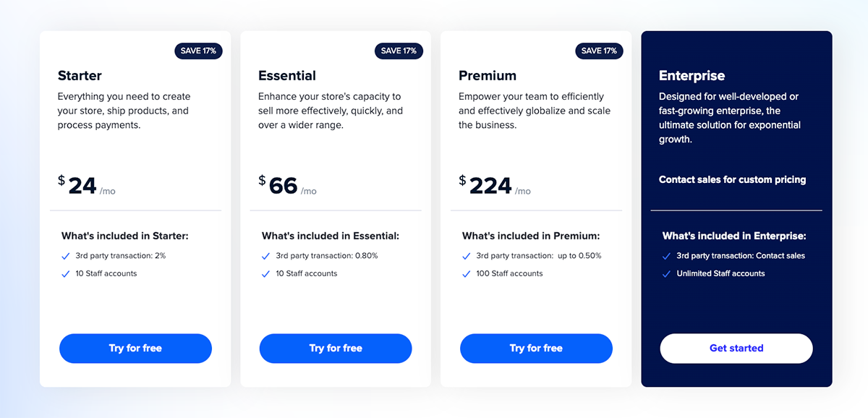Click the Essential plan SAVE 17% badge

pyautogui.click(x=399, y=51)
